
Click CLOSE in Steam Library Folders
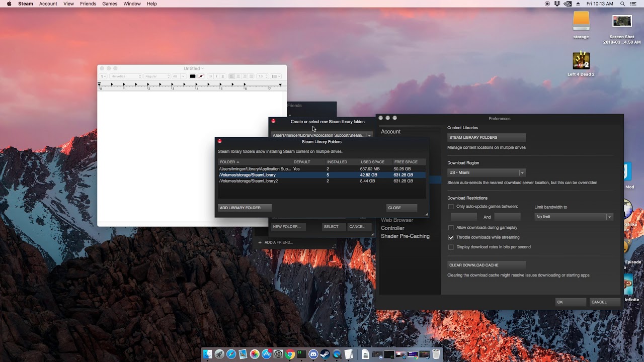pyautogui.click(x=401, y=208)
